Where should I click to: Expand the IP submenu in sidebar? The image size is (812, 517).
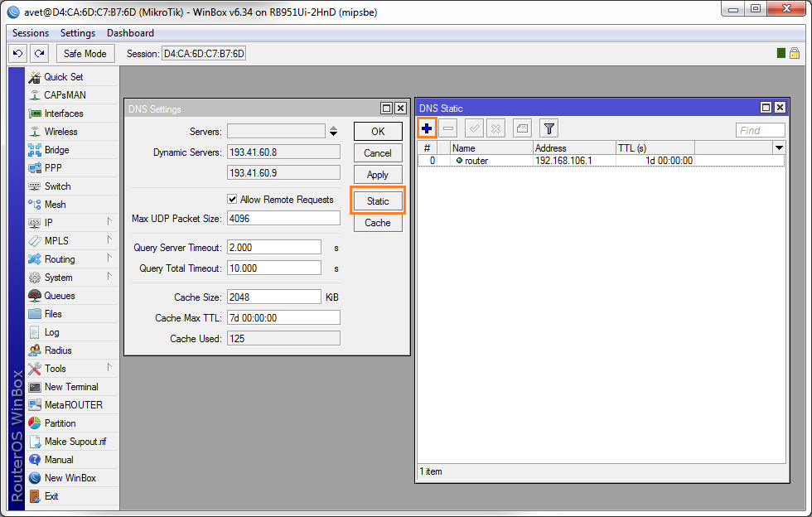[x=49, y=223]
